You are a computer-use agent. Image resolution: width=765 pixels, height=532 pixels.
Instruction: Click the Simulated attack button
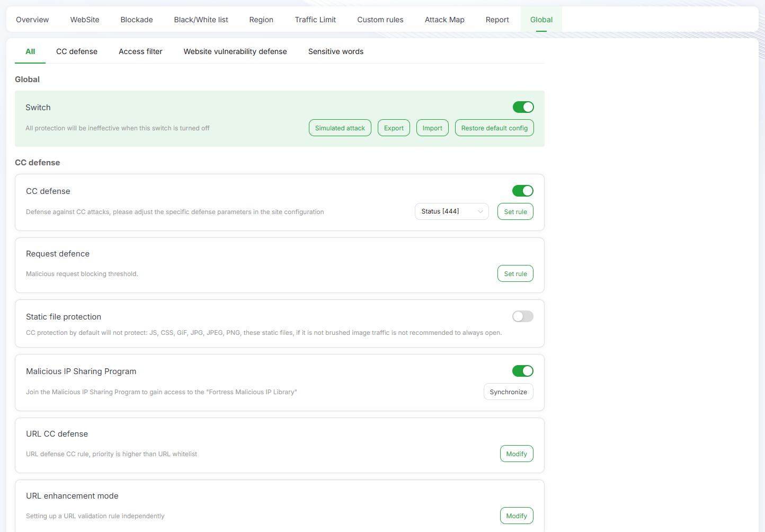[340, 128]
